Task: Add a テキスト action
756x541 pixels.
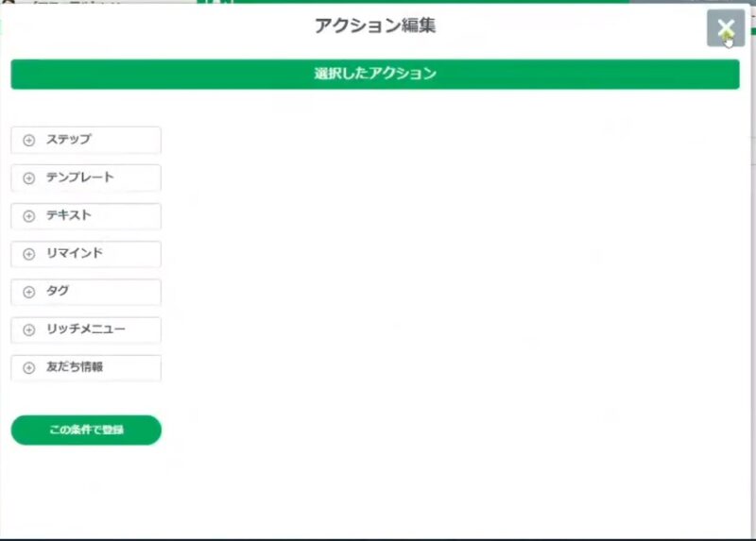Action: coord(86,216)
